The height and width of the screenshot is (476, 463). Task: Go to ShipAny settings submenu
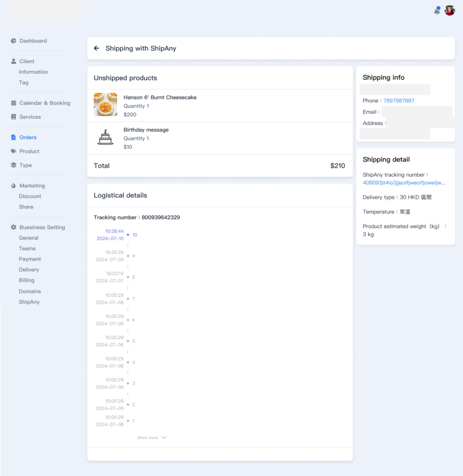(29, 302)
